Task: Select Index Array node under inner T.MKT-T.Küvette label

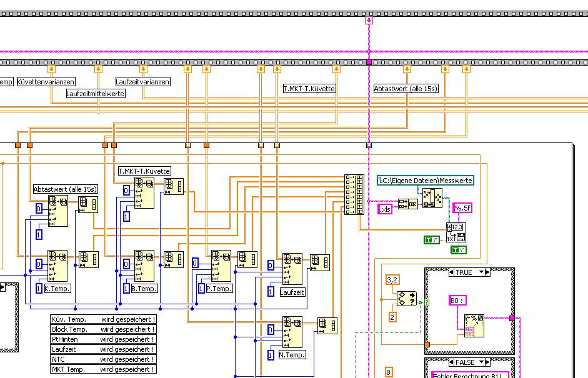Action: point(144,193)
